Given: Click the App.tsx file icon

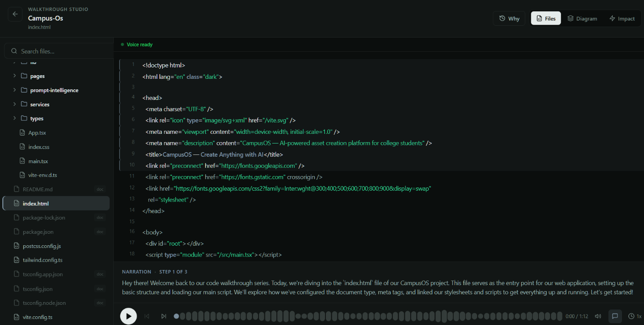Looking at the screenshot, I should [22, 133].
